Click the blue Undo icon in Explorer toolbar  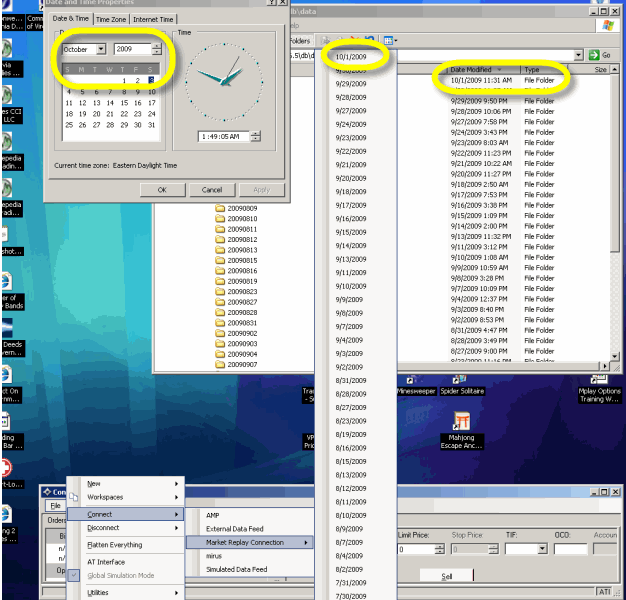369,39
